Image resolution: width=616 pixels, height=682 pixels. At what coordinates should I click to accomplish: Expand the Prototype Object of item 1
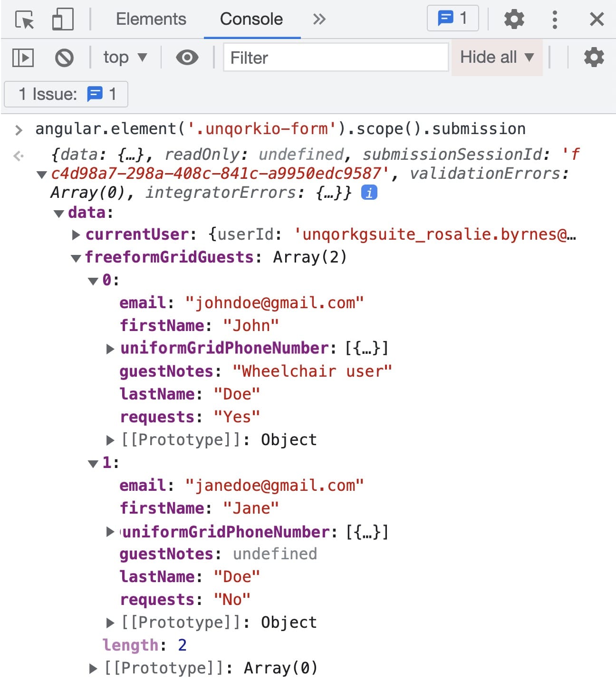[110, 623]
